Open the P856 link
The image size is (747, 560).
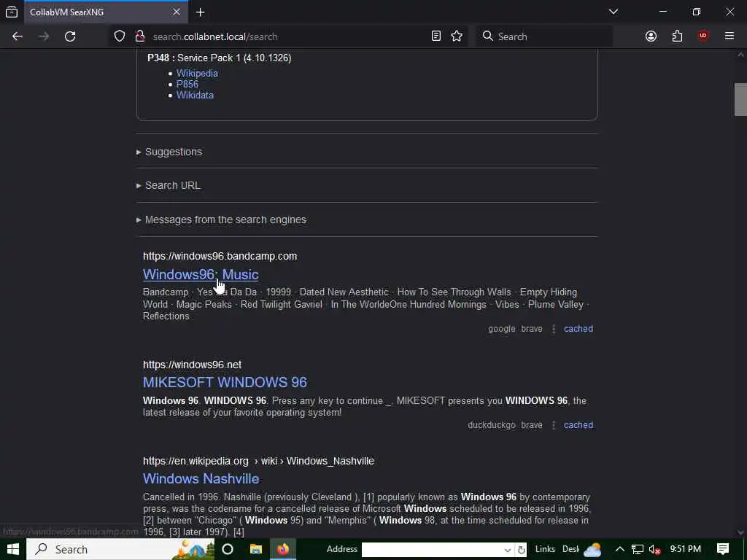pos(187,85)
